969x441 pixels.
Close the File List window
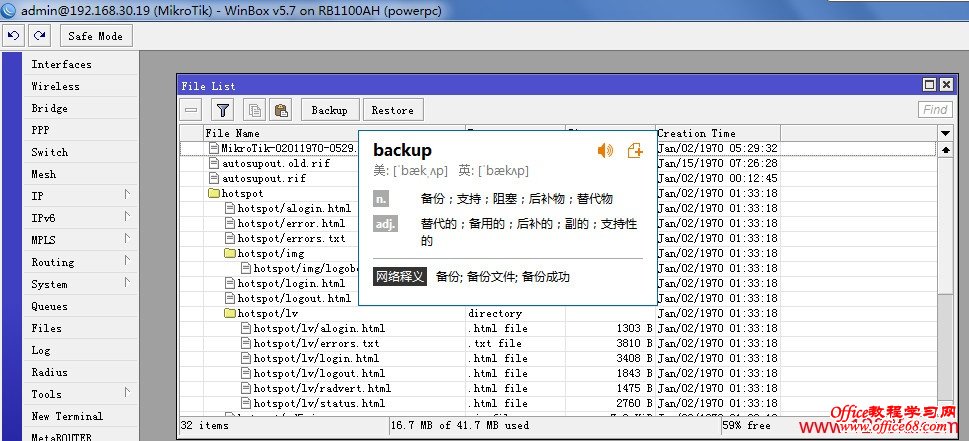click(946, 85)
